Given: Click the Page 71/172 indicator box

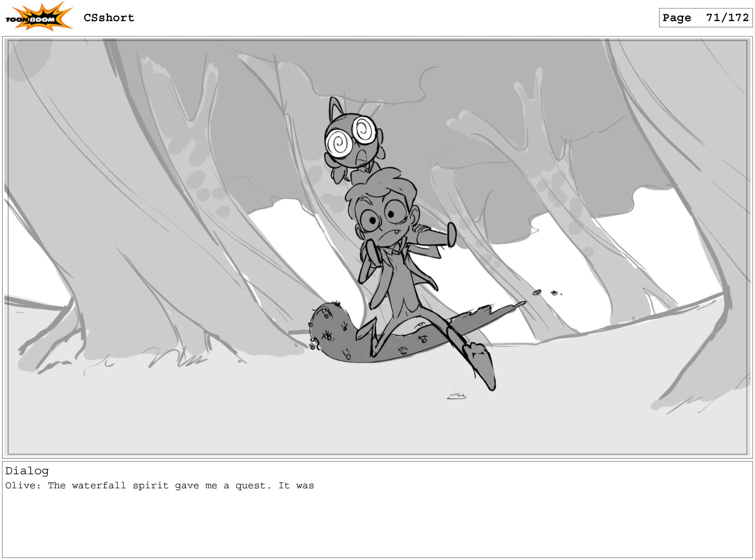Looking at the screenshot, I should [x=705, y=18].
